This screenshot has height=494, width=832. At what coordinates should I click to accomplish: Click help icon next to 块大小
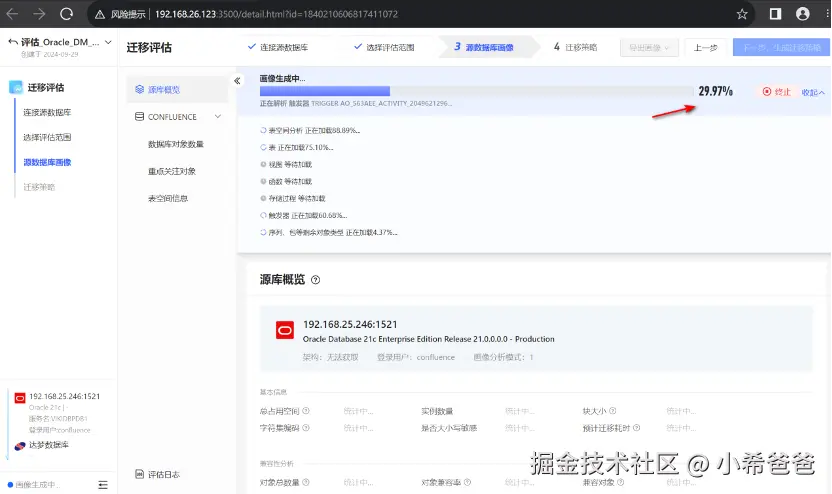[612, 411]
